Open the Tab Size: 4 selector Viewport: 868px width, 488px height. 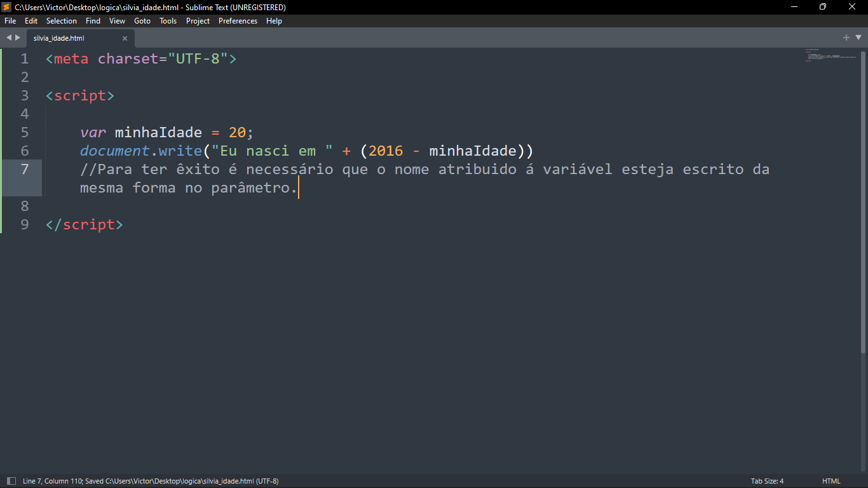(767, 481)
